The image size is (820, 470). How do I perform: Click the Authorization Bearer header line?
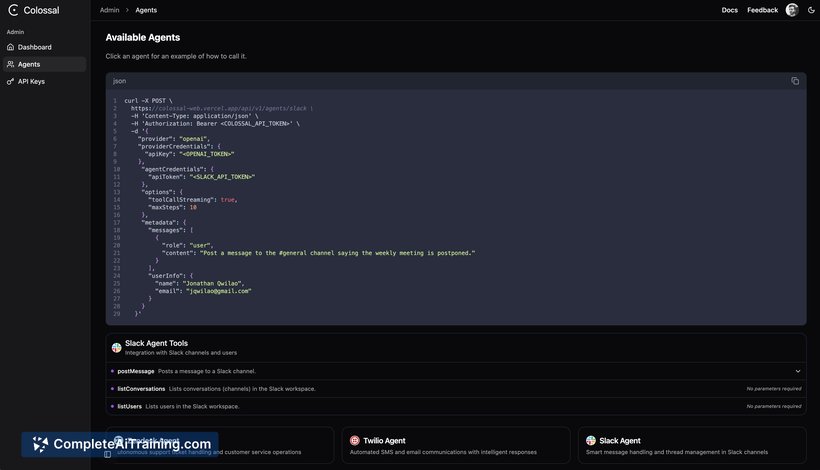click(215, 124)
